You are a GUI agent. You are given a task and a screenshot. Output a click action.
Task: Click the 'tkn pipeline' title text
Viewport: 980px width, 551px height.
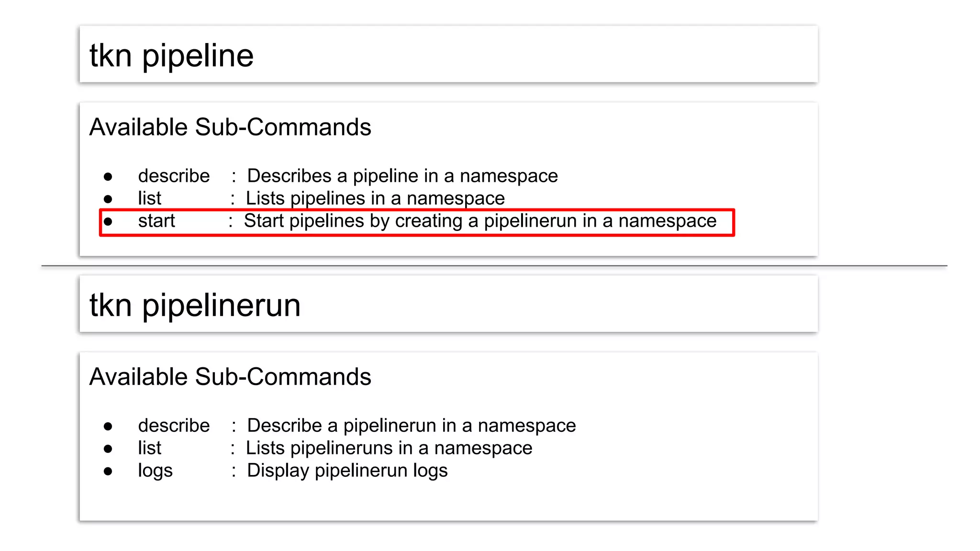171,55
